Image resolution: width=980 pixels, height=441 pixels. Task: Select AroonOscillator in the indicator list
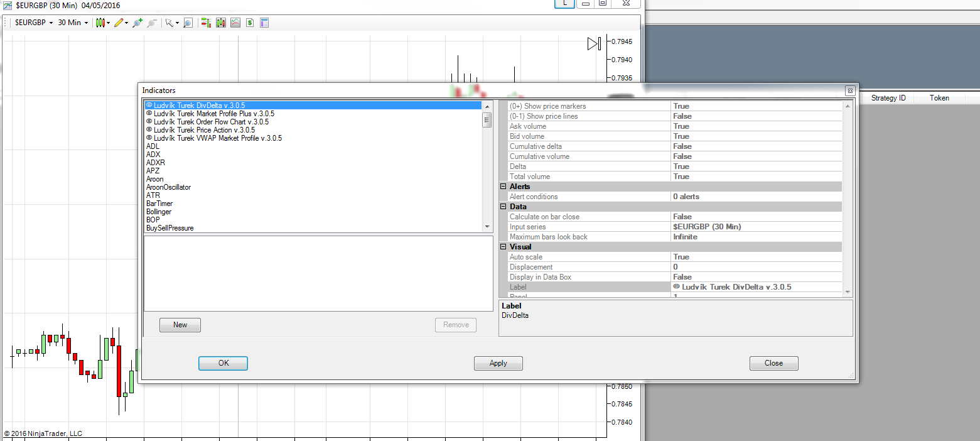point(313,187)
